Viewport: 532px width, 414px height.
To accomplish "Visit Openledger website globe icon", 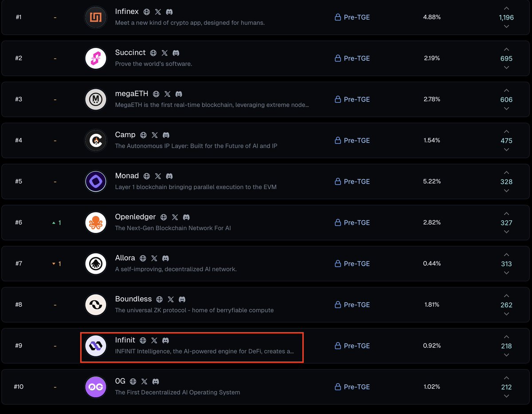I will [x=164, y=217].
